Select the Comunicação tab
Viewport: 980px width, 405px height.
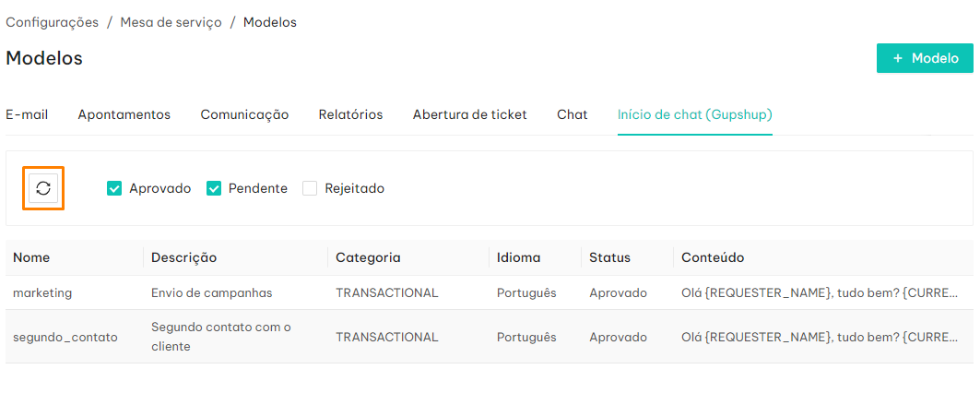(244, 115)
